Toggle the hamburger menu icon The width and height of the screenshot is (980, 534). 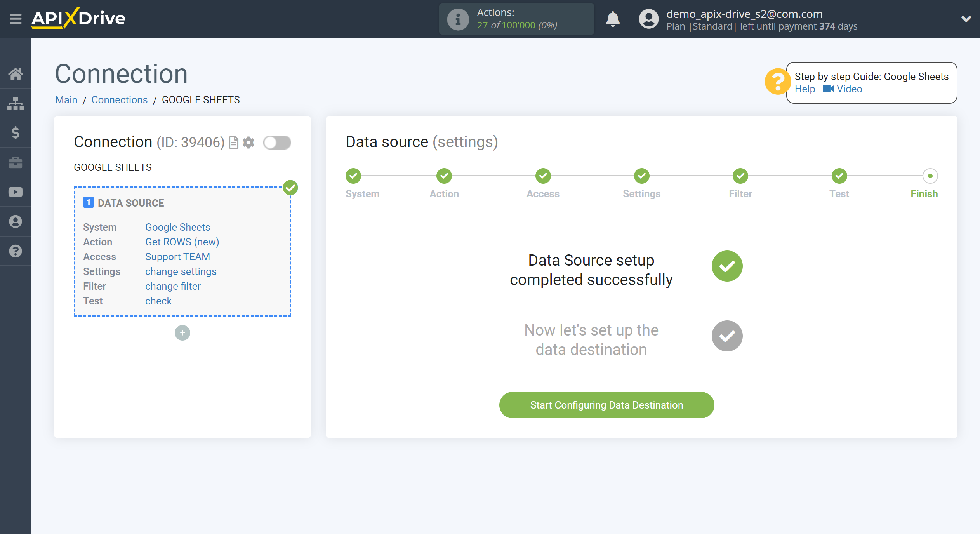pos(15,18)
